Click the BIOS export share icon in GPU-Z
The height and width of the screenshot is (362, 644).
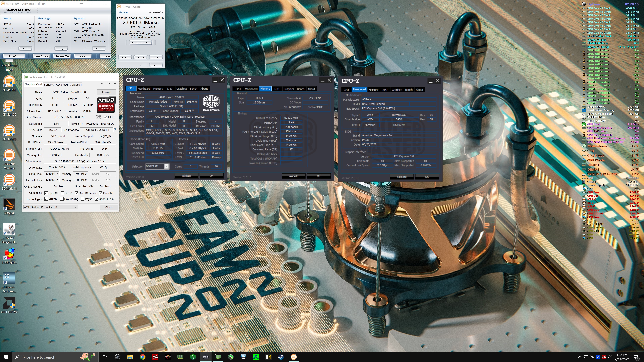point(98,117)
